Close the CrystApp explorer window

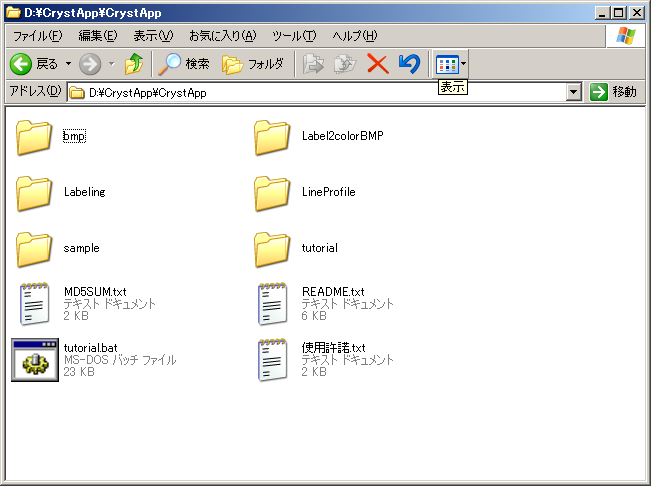[636, 13]
